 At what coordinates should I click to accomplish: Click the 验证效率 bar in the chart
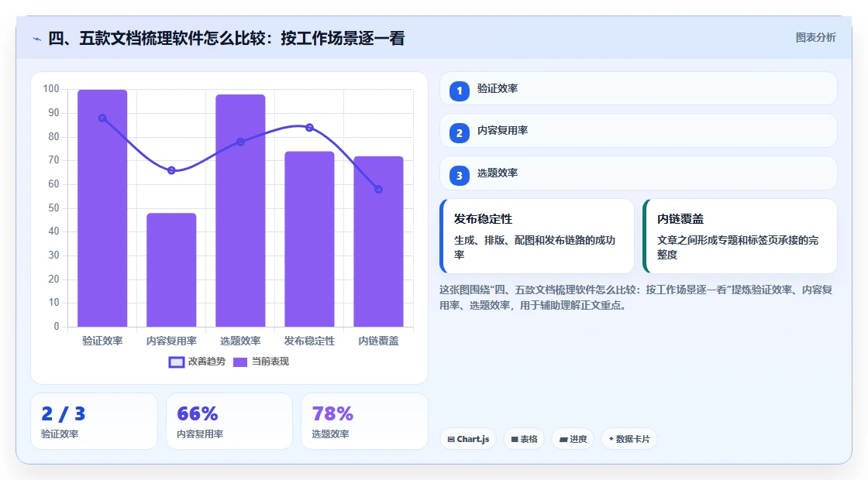coord(102,208)
